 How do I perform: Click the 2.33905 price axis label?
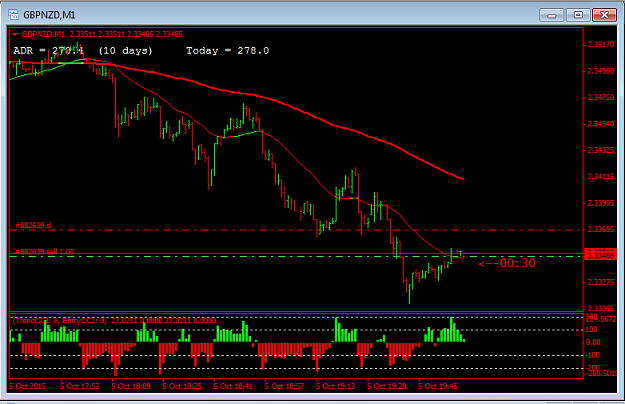click(601, 203)
